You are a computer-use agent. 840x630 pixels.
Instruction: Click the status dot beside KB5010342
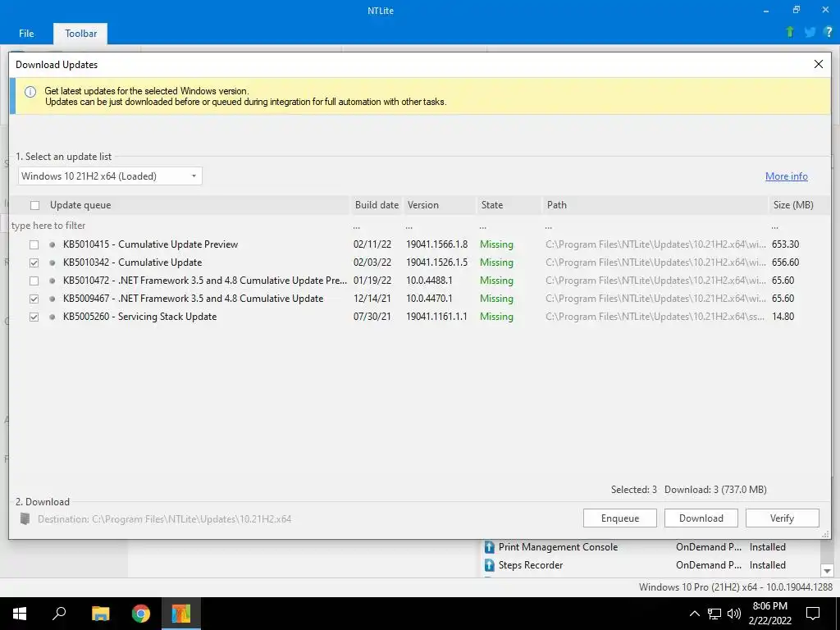(52, 262)
